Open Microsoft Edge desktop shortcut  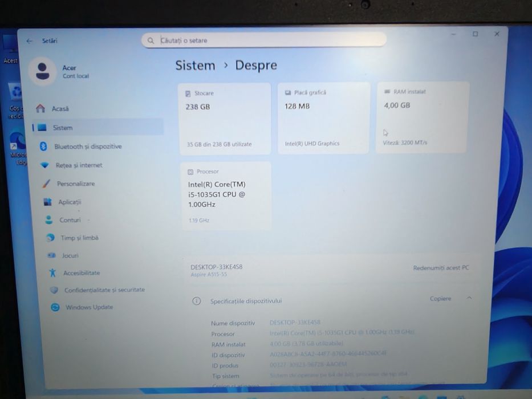click(x=19, y=148)
